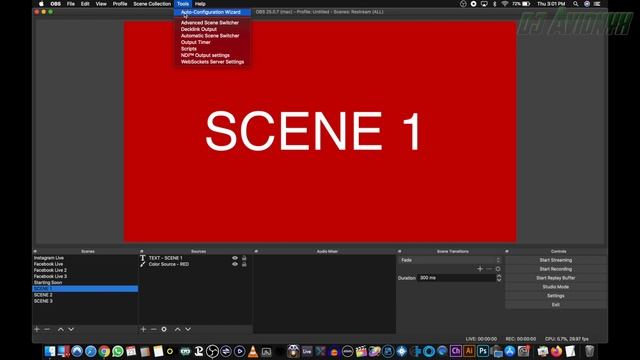
Task: Launch Illustrator from the Dock
Action: (x=469, y=351)
